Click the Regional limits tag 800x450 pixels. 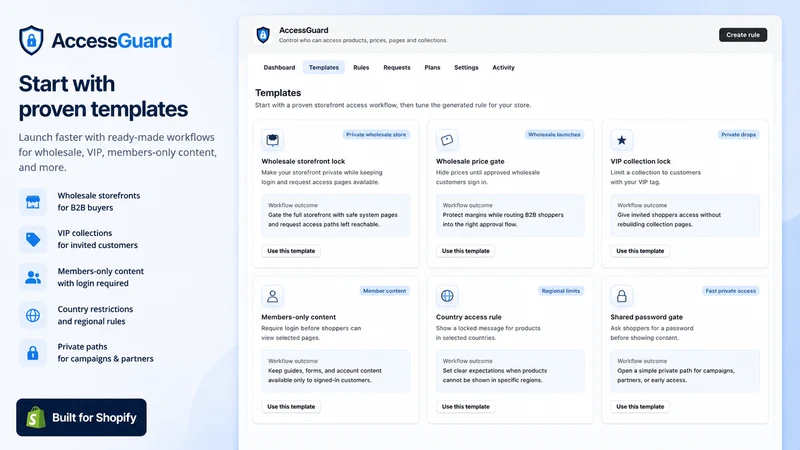pyautogui.click(x=561, y=291)
